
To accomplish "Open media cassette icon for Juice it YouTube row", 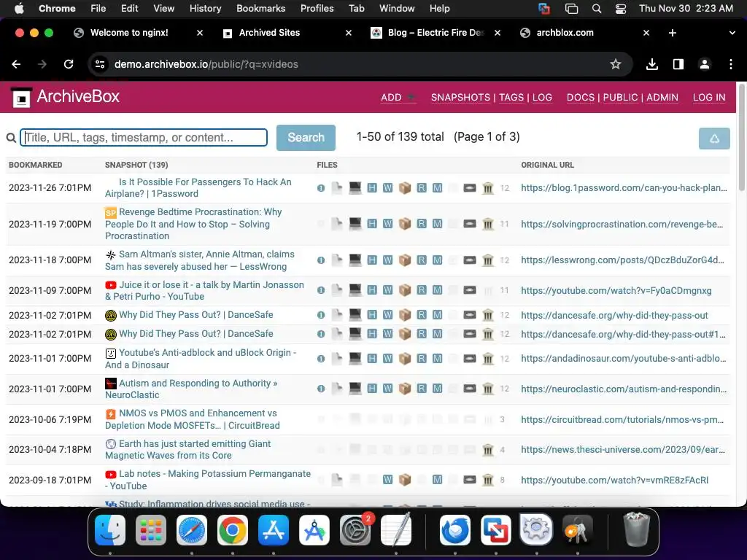I will tap(470, 290).
